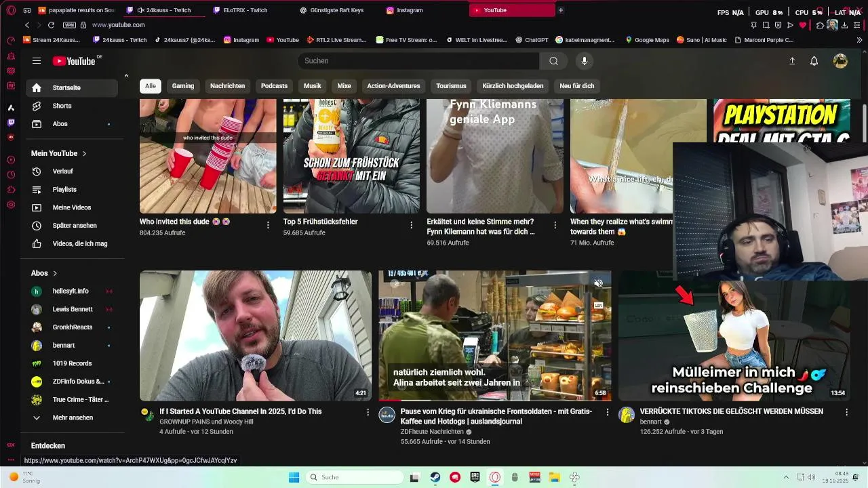
Task: Open video title If I Started A YouTube Channel
Action: 241,411
